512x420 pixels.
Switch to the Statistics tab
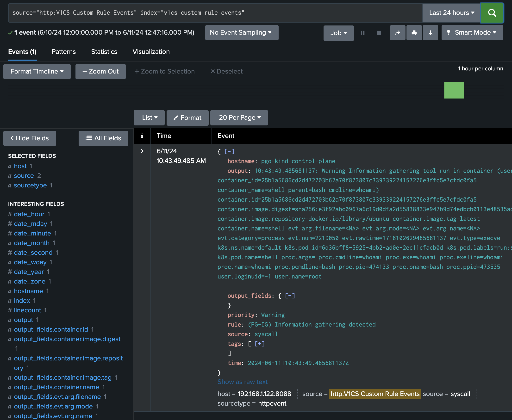[104, 51]
